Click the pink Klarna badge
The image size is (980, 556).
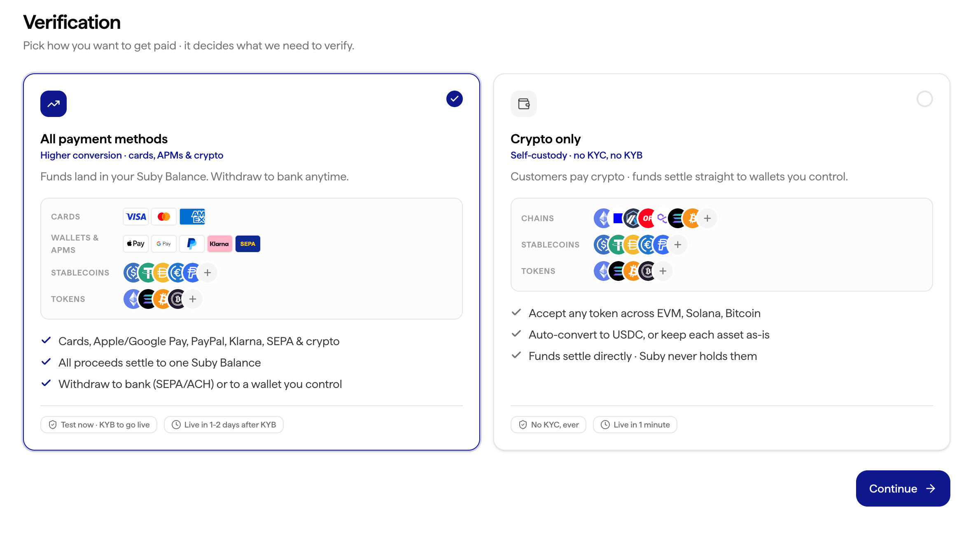pos(220,244)
